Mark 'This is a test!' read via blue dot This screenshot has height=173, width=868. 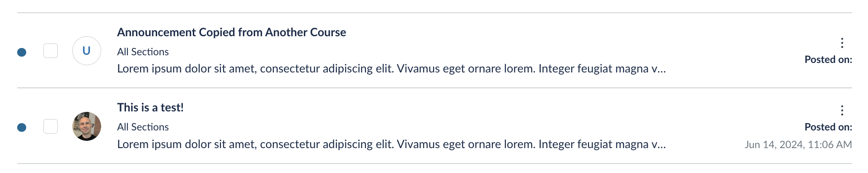(x=22, y=127)
